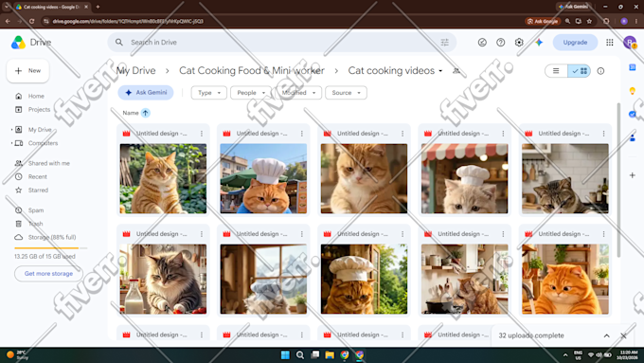This screenshot has width=644, height=363.
Task: Expand the My Drive tree arrow
Action: 11,130
